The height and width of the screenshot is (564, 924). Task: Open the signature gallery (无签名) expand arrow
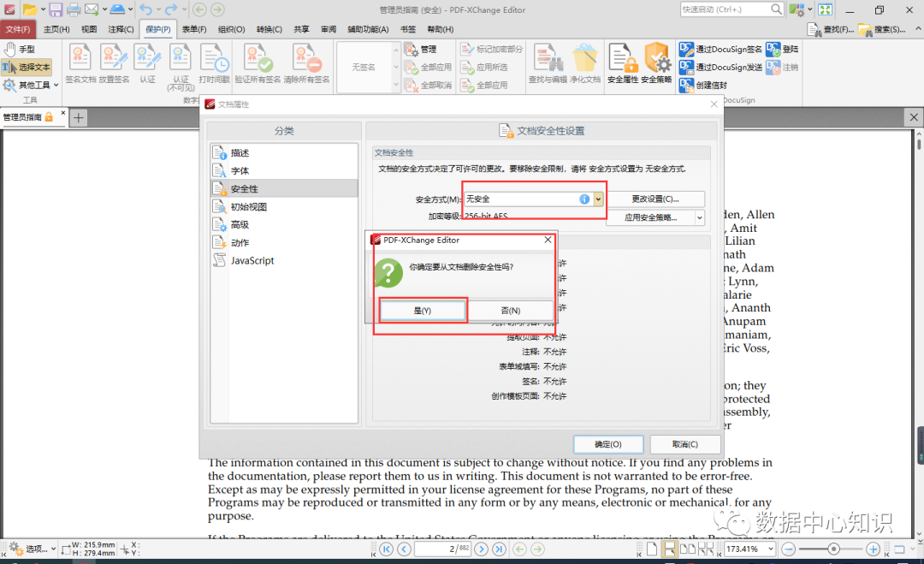coord(396,86)
